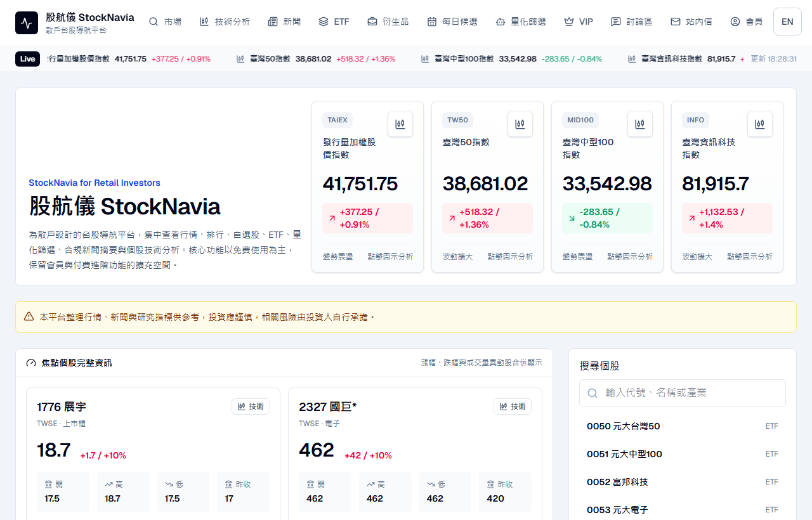Open 會員 member account page
This screenshot has width=812, height=520.
747,22
